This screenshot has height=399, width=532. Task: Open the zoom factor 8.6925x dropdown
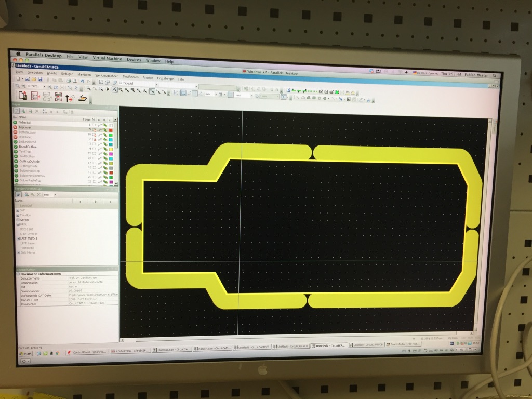pyautogui.click(x=44, y=87)
